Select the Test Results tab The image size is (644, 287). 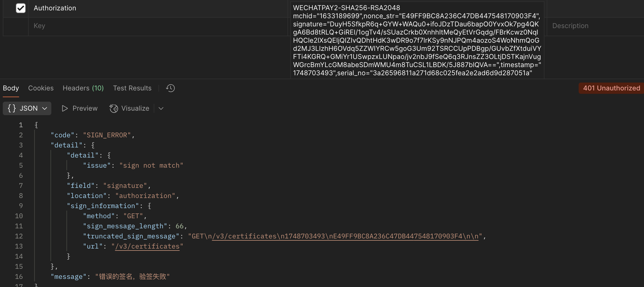coord(132,88)
